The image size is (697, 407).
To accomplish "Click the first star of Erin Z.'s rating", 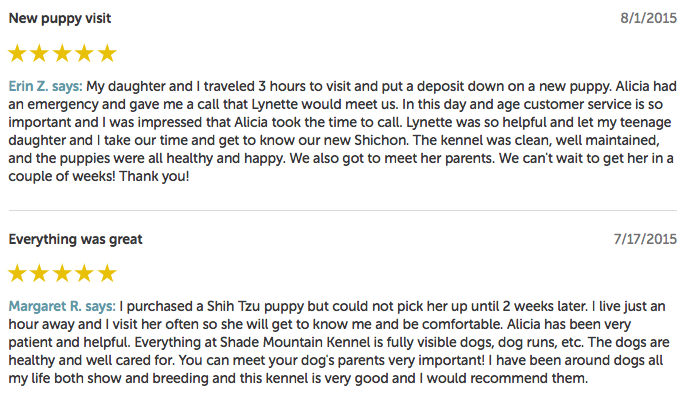I will click(17, 53).
